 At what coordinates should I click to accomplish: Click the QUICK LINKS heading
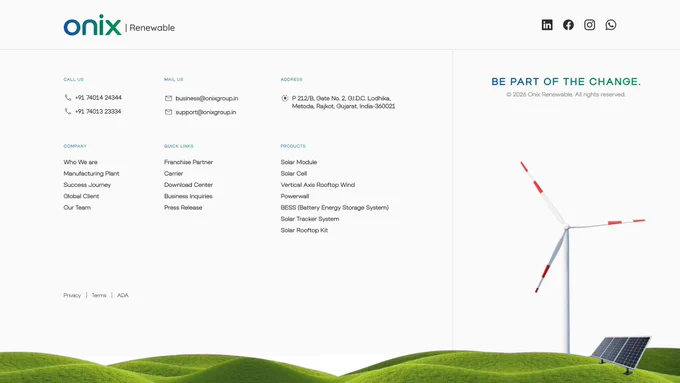(179, 146)
